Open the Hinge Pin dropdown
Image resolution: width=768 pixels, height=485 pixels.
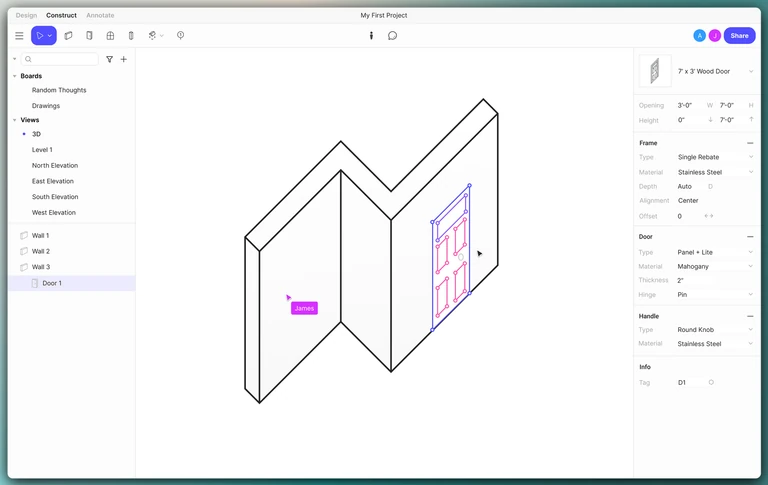(716, 295)
